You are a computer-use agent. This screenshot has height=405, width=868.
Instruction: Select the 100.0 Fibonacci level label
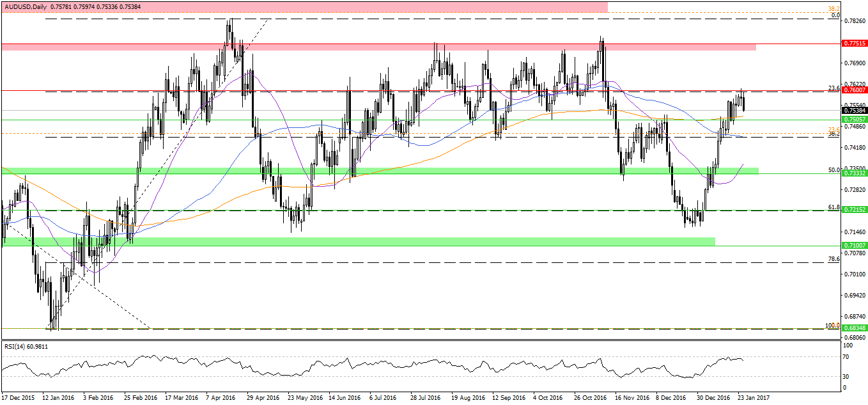(832, 325)
